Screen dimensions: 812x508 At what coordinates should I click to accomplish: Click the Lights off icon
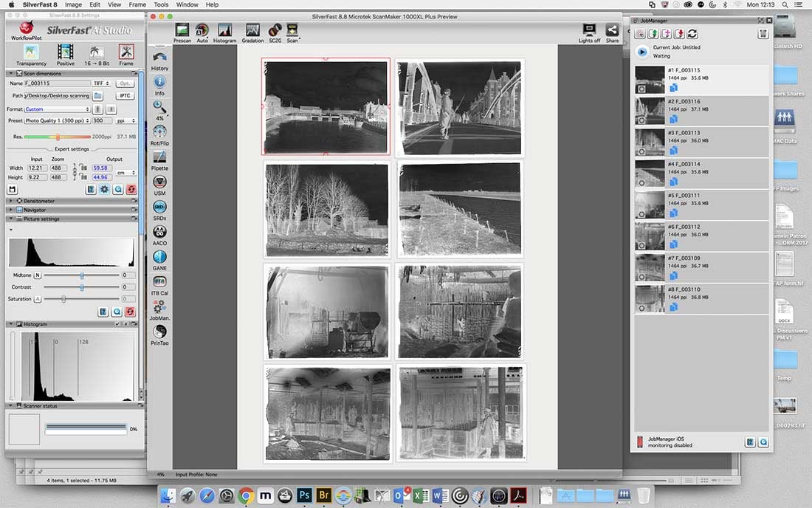tap(589, 33)
